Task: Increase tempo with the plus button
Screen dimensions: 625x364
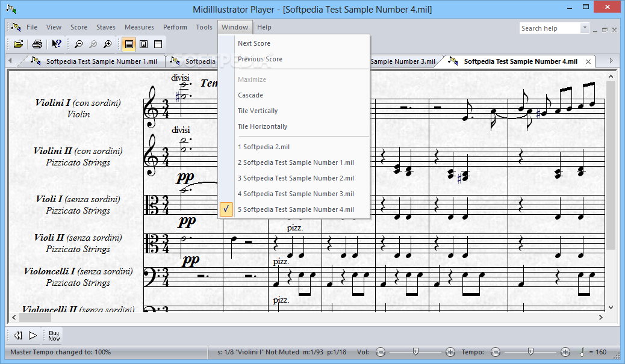Action: click(x=565, y=352)
